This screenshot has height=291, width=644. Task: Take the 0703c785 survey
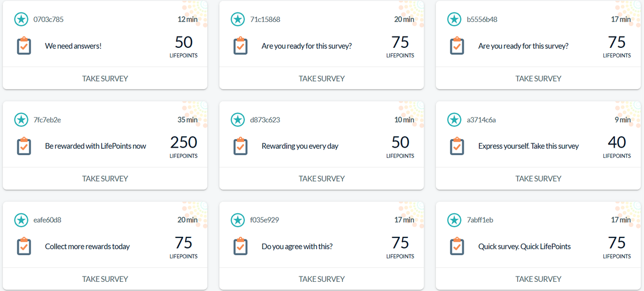pyautogui.click(x=105, y=78)
